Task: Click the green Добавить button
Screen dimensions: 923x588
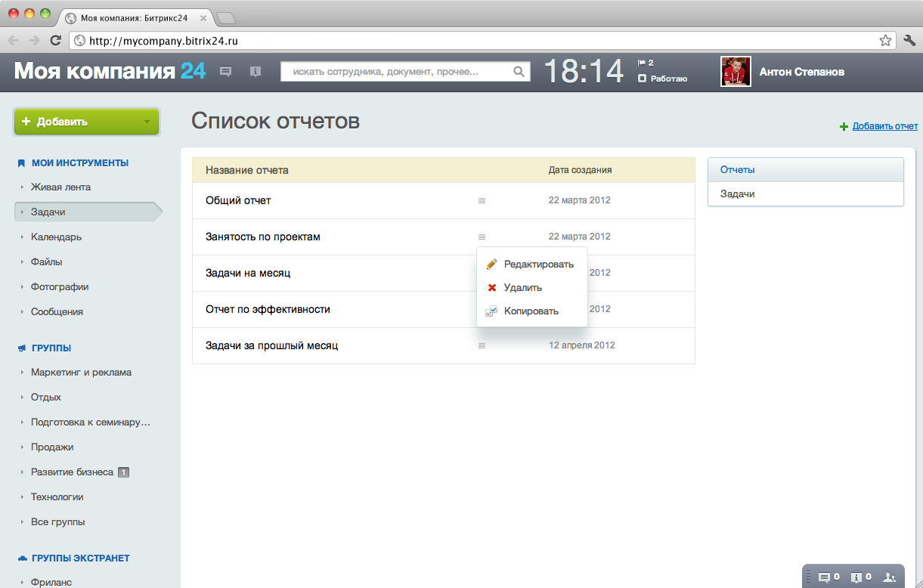Action: tap(86, 122)
